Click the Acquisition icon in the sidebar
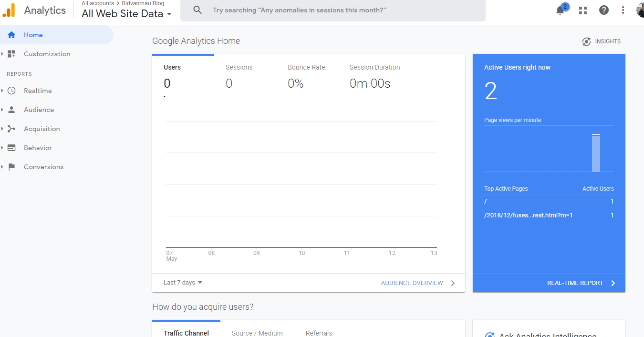This screenshot has height=337, width=644. coord(12,129)
